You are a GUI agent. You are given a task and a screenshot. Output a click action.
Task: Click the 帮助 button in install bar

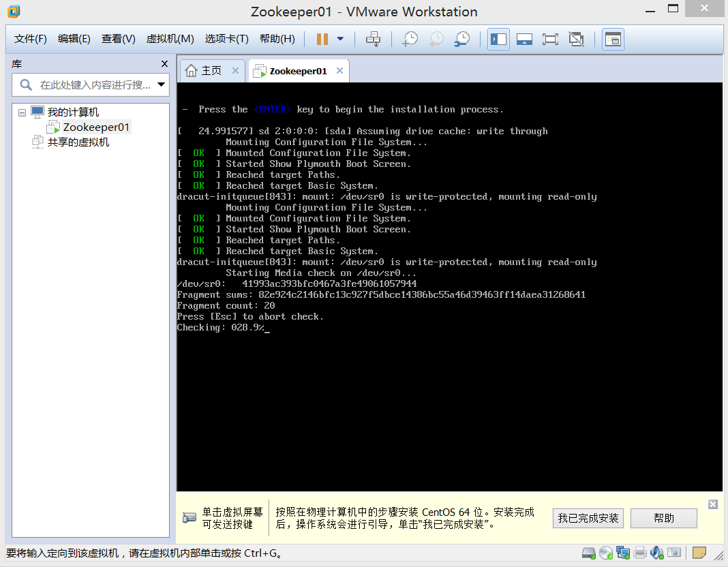(x=663, y=519)
